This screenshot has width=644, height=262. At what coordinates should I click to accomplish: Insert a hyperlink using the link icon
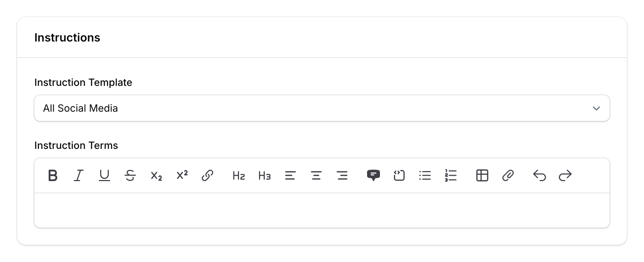pyautogui.click(x=208, y=175)
